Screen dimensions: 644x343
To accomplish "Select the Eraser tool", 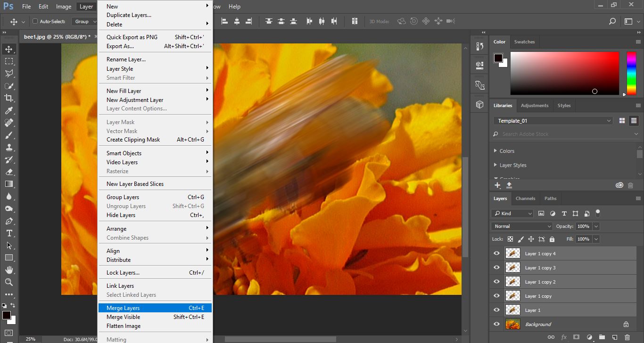I will pyautogui.click(x=8, y=172).
